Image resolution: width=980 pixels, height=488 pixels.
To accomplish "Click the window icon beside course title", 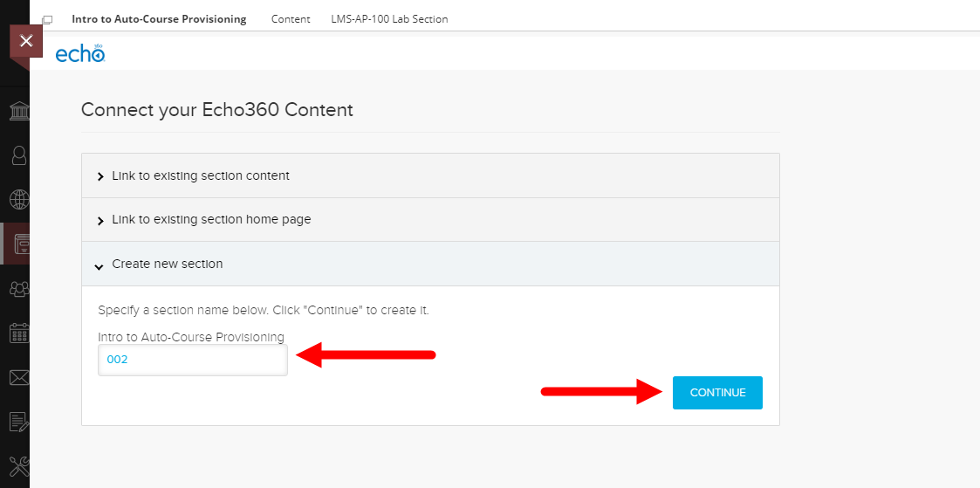I will point(47,20).
